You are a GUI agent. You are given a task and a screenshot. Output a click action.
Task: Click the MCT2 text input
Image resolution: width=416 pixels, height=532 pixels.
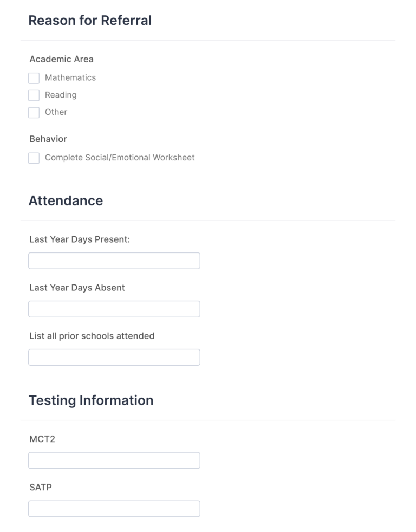coord(114,460)
